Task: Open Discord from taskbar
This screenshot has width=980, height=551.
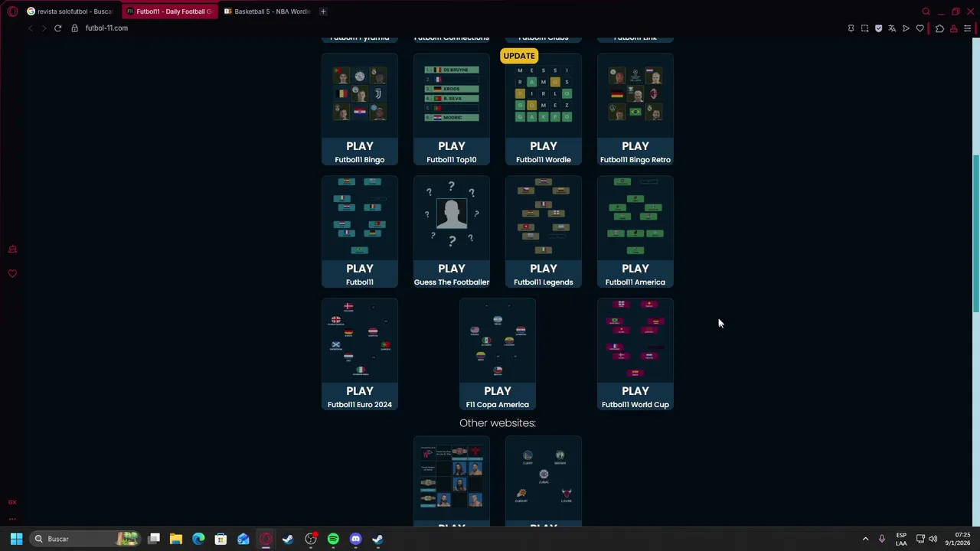Action: click(355, 539)
